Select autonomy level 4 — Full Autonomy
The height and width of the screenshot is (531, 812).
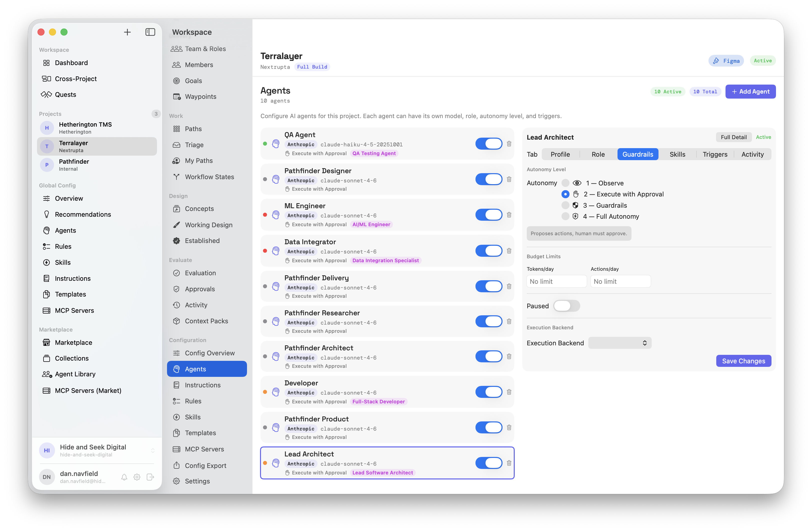coord(565,216)
